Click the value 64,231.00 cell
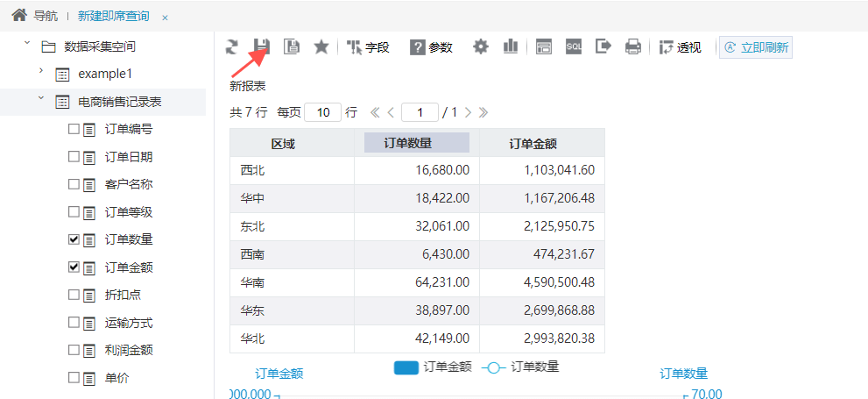 click(417, 282)
